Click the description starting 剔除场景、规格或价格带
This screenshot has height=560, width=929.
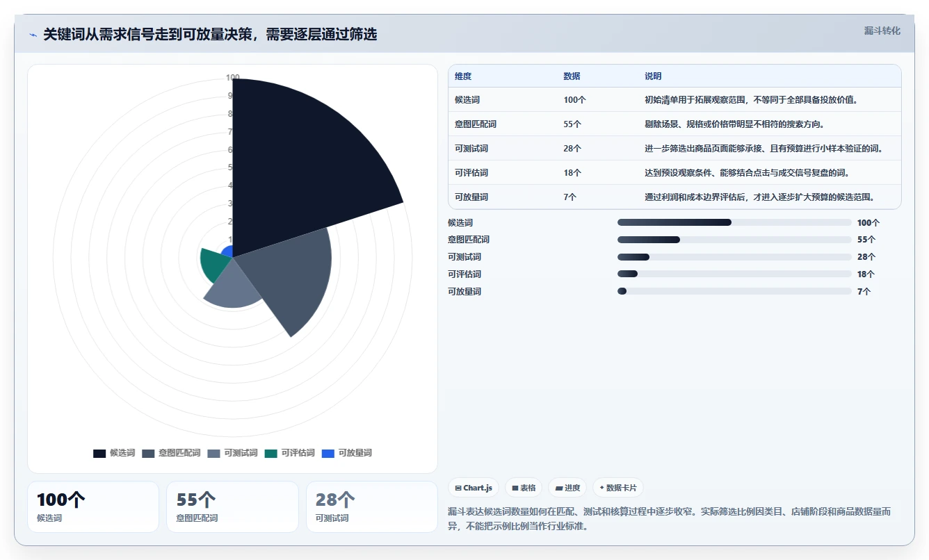(x=735, y=124)
